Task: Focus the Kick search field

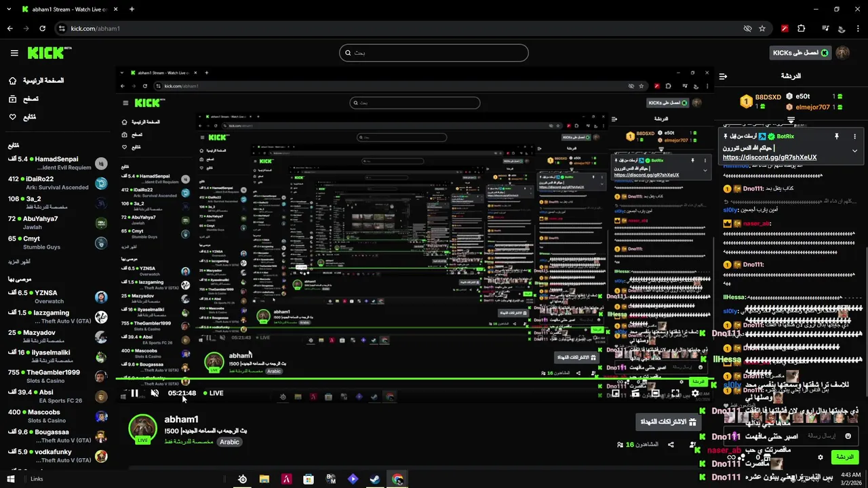Action: tap(434, 53)
